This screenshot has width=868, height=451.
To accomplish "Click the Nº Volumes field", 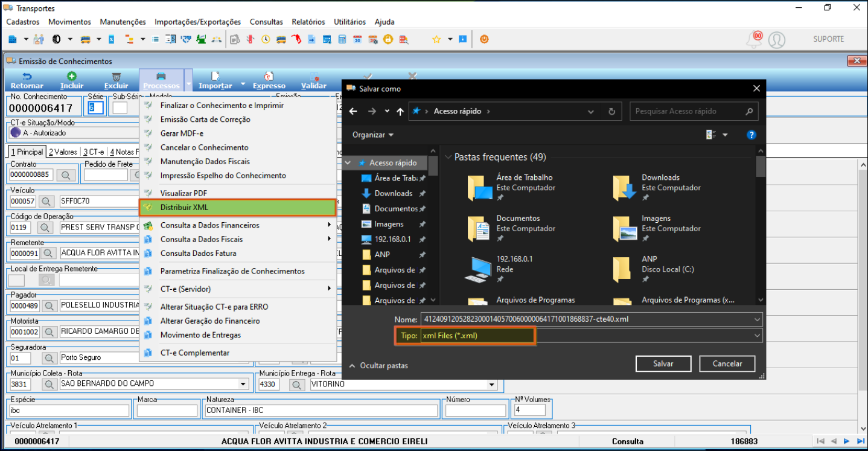I will [529, 410].
